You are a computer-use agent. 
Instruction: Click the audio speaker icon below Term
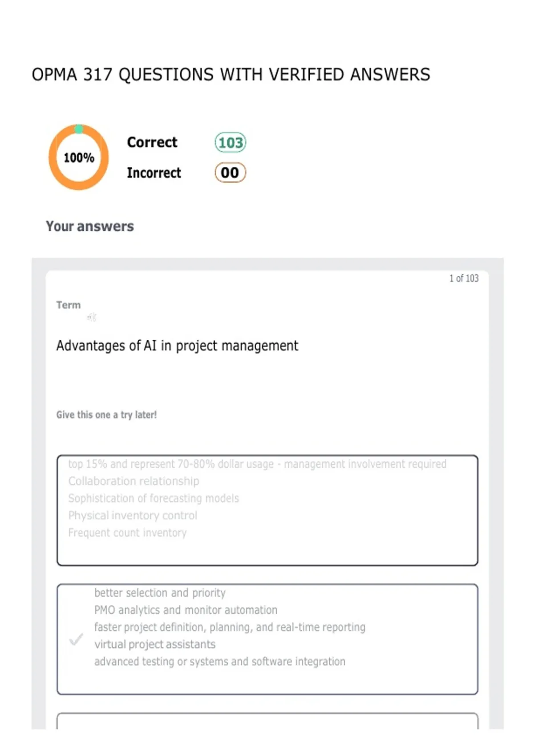click(x=92, y=317)
